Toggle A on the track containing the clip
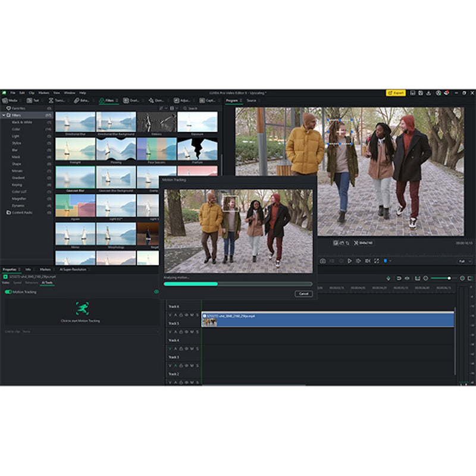Screen dimensions: 476x476 pyautogui.click(x=176, y=315)
